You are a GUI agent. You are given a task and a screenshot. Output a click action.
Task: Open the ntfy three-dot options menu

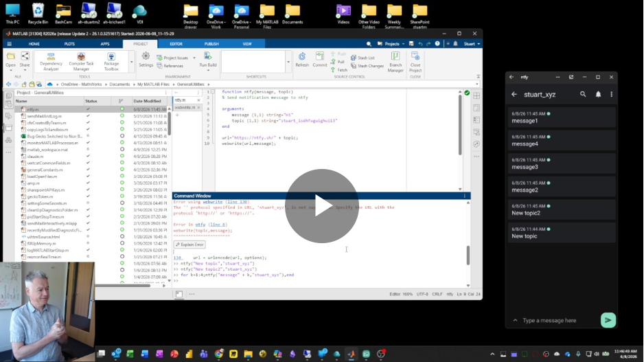point(611,94)
